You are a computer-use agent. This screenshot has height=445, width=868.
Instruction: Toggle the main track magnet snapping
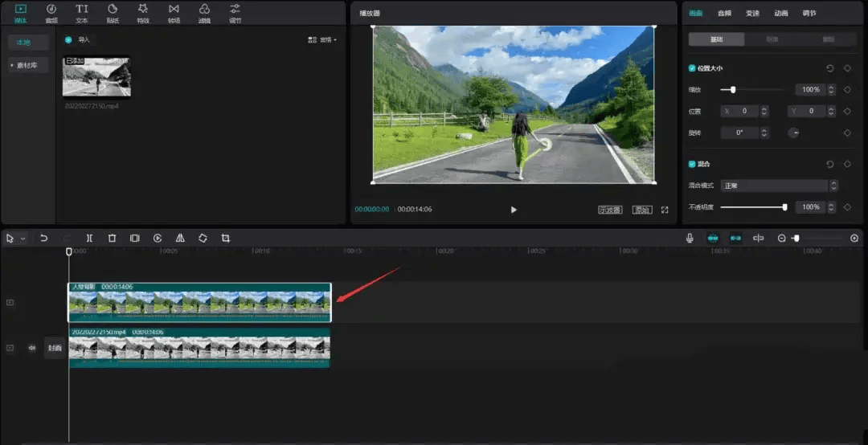point(713,238)
